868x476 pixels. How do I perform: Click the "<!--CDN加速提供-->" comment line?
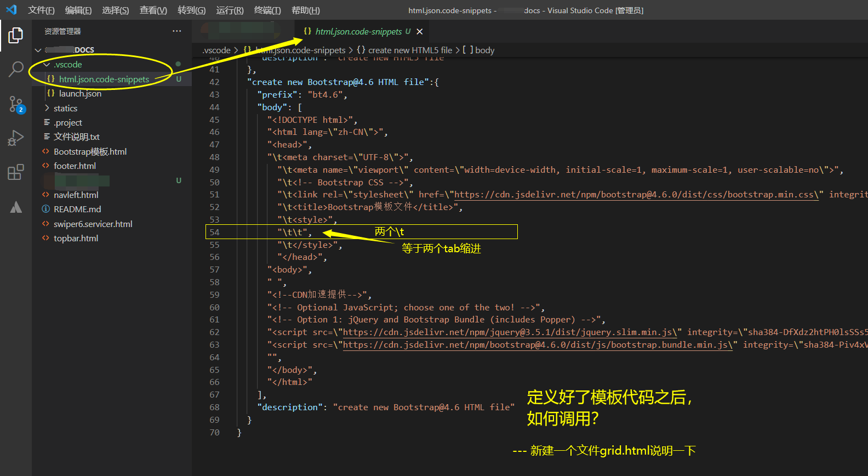coord(319,294)
